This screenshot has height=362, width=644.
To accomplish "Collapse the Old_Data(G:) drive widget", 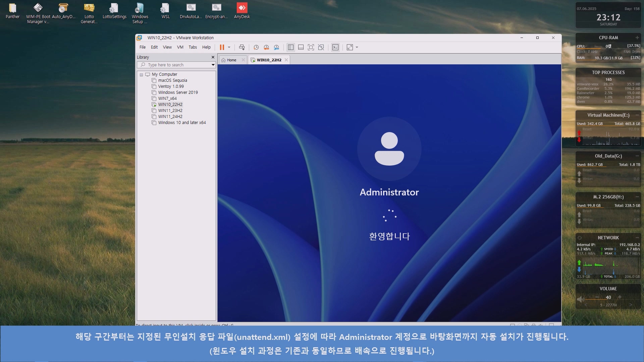I will pos(637,156).
